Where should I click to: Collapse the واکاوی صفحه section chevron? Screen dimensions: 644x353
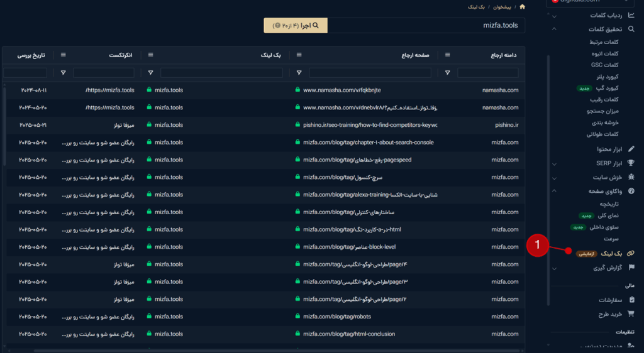[554, 191]
